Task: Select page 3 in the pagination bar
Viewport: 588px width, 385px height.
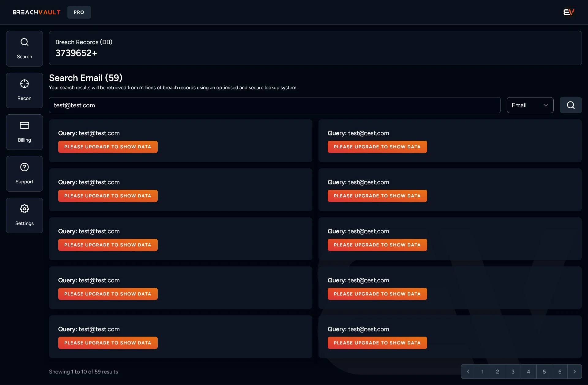Action: point(513,371)
